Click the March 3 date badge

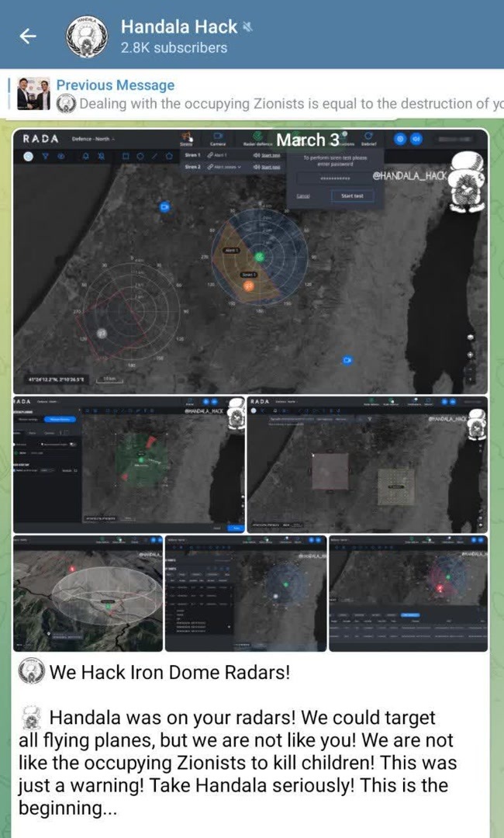[x=308, y=140]
